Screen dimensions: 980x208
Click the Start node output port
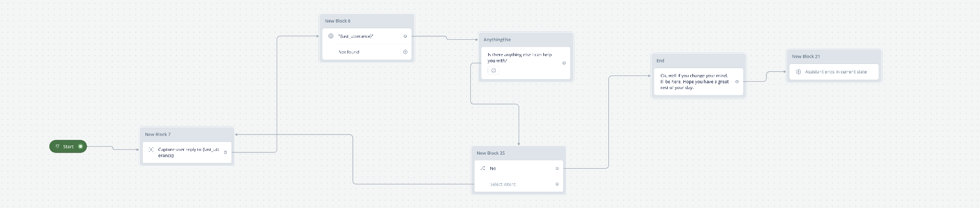[x=80, y=147]
